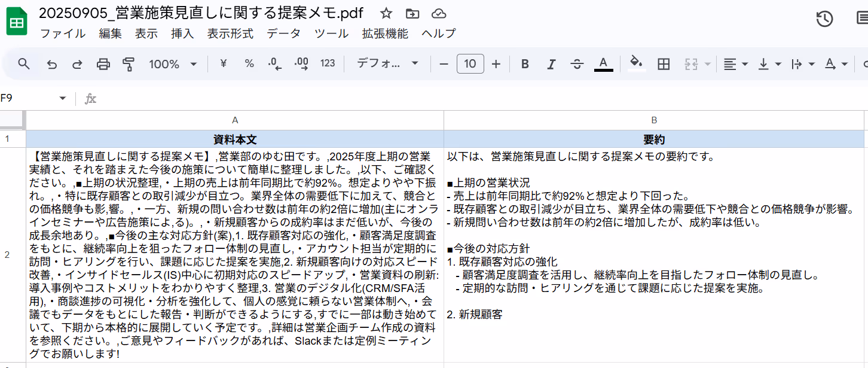Viewport: 868px width, 368px height.
Task: Open the 編集 menu
Action: point(110,34)
